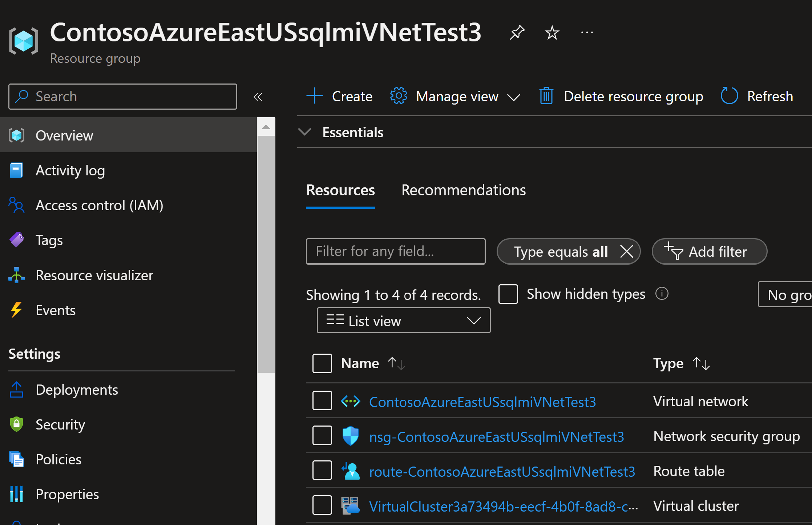Select the Route table row checkbox
The image size is (812, 525).
[322, 471]
